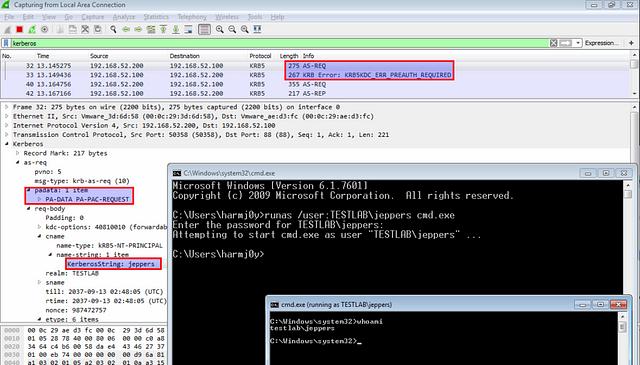Image resolution: width=640 pixels, height=365 pixels.
Task: Select the msg-type: krb-as-req (10) field
Action: [x=82, y=181]
